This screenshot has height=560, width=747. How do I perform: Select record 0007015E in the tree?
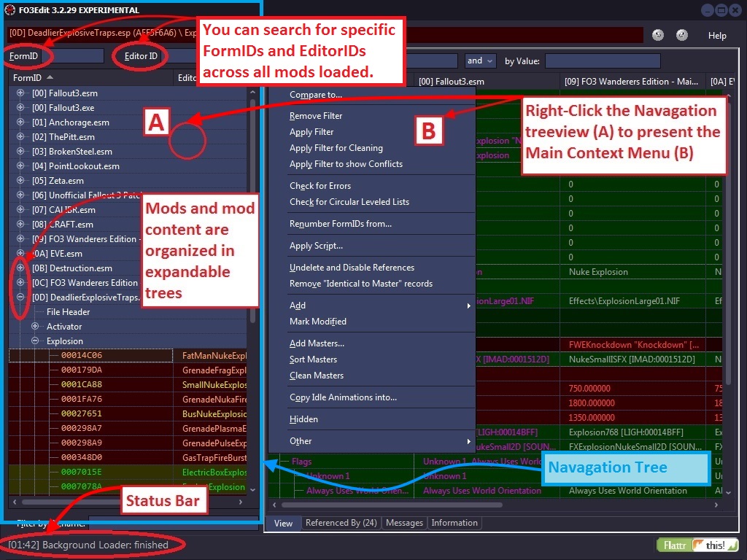coord(82,472)
